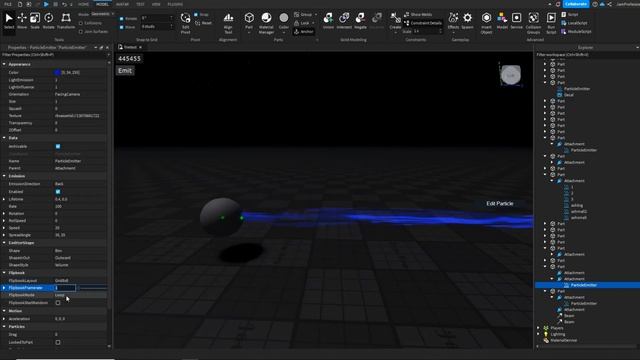Open the blue Color property swatch
640x360 pixels.
click(x=58, y=72)
